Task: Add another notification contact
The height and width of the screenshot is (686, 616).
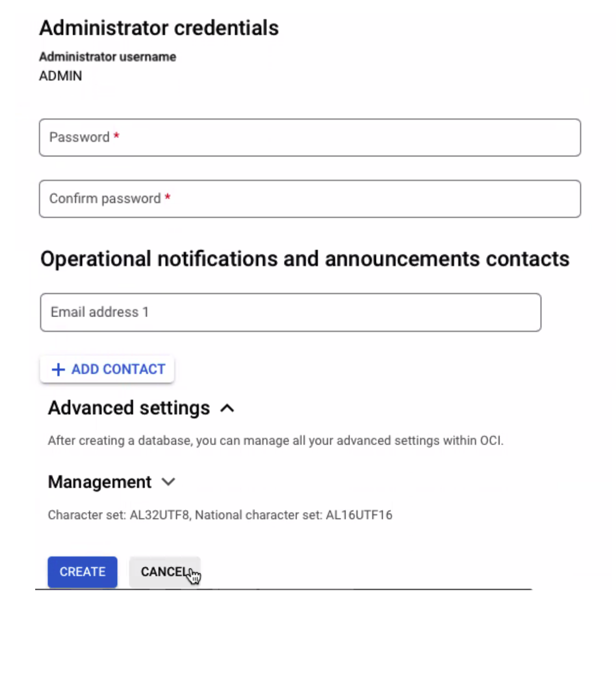Action: point(107,369)
